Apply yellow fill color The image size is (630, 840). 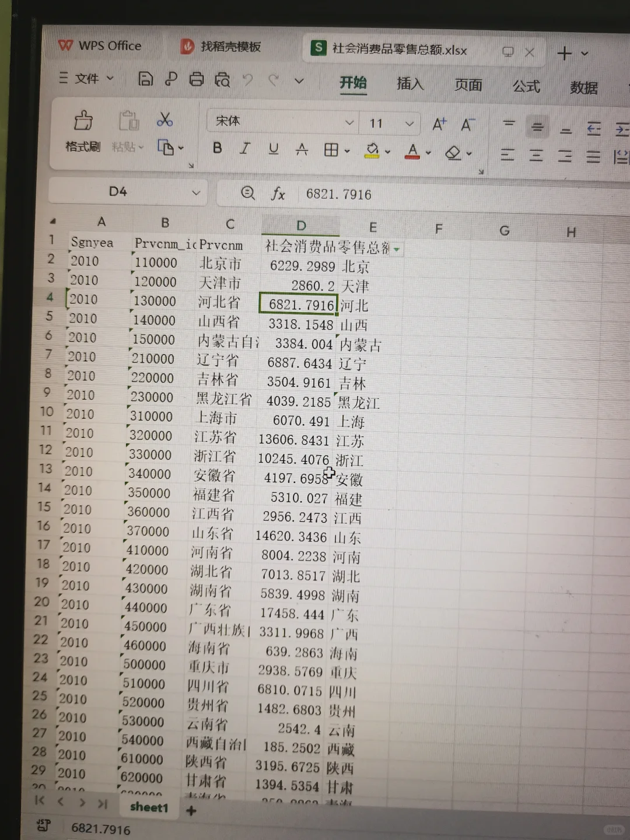[372, 151]
